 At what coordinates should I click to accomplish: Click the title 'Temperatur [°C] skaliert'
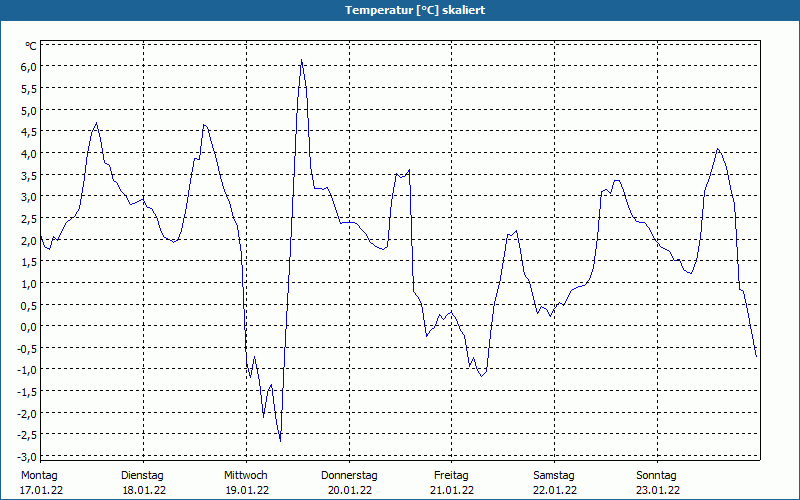(415, 10)
